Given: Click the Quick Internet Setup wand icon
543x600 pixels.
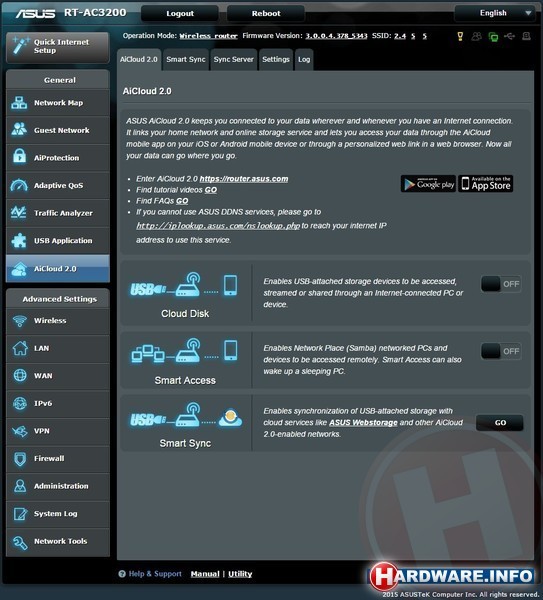Looking at the screenshot, I should [21, 46].
